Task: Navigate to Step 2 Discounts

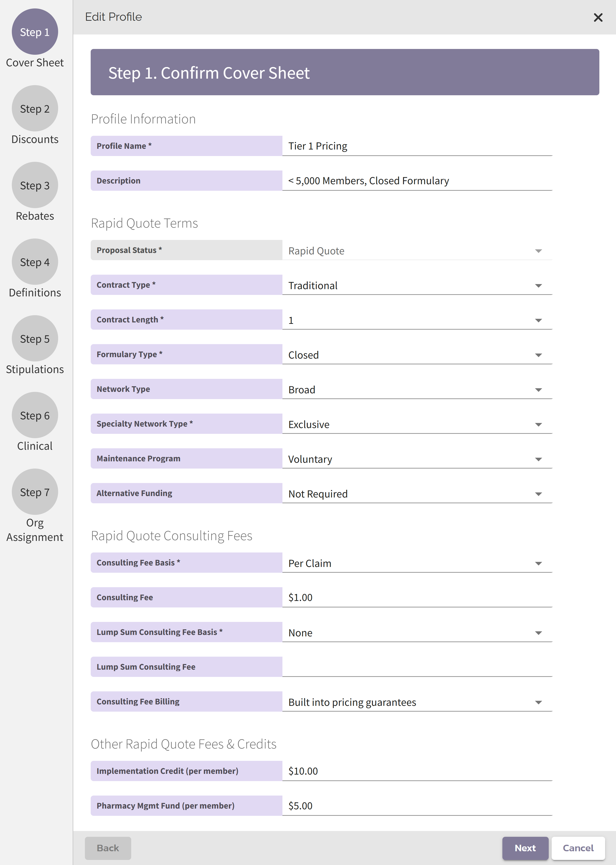Action: (x=34, y=109)
